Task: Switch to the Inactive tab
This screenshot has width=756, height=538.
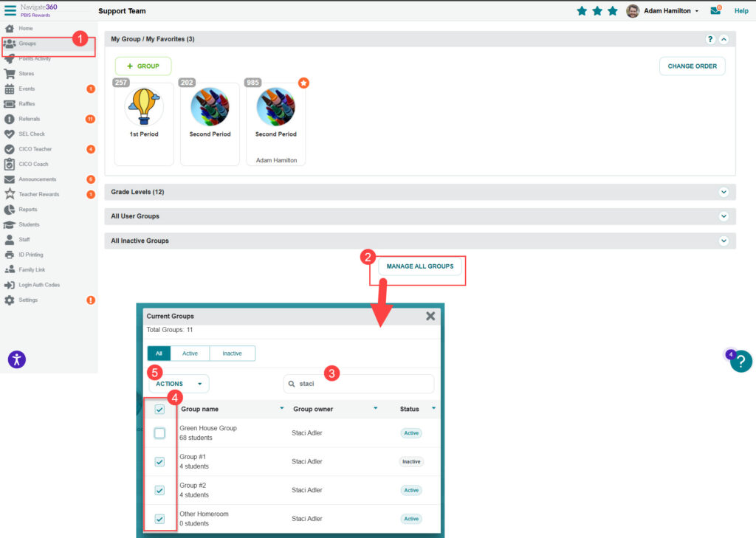Action: pyautogui.click(x=232, y=354)
